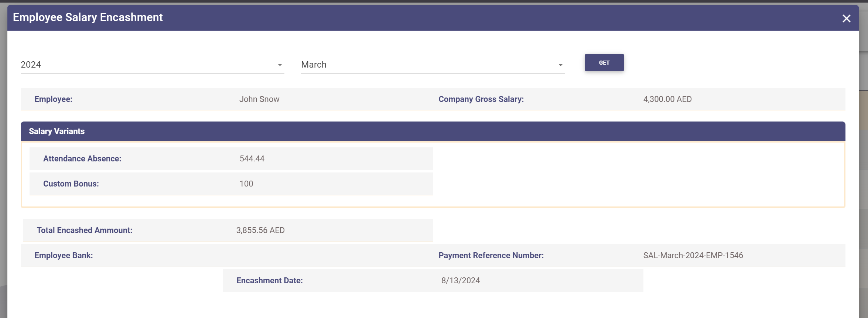The image size is (868, 318).
Task: Click the Attendance Absence label
Action: [82, 159]
